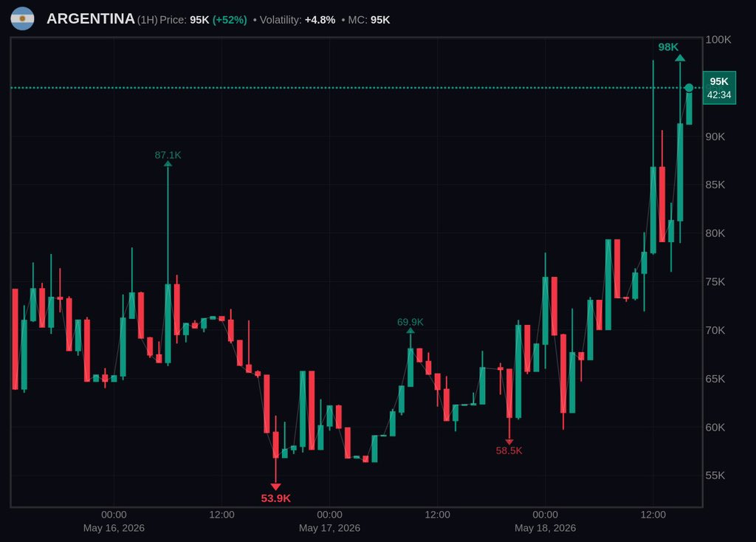Click the 65K price axis label
The height and width of the screenshot is (542, 756).
pyautogui.click(x=715, y=379)
